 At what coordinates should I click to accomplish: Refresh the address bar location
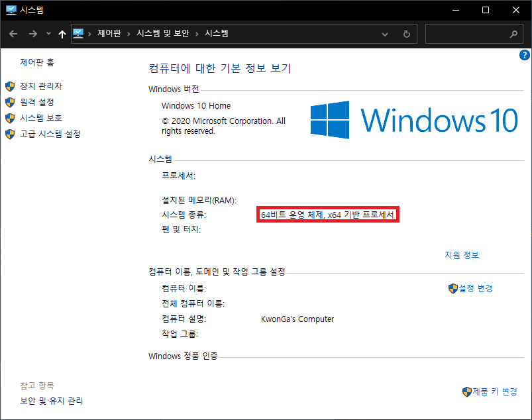[407, 34]
